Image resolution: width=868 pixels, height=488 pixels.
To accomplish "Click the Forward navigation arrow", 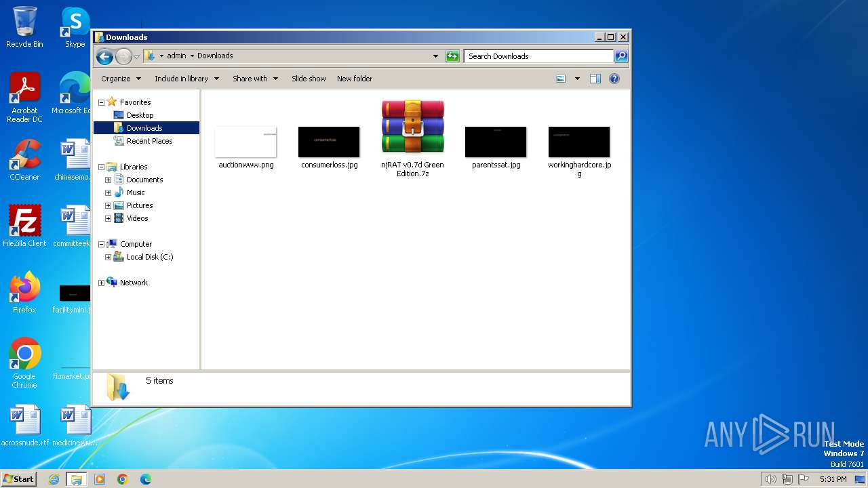I will pos(123,56).
